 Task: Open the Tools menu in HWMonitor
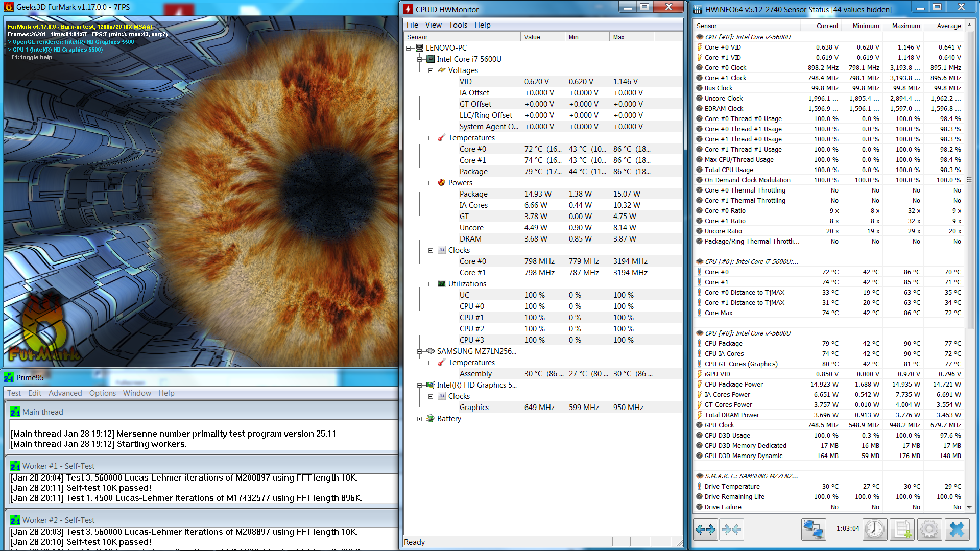click(458, 25)
